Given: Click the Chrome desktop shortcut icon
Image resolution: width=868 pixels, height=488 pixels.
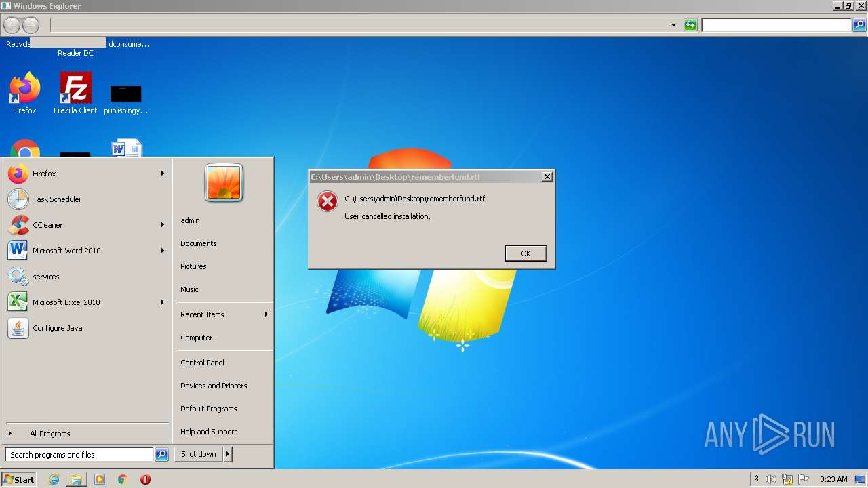Looking at the screenshot, I should (24, 148).
